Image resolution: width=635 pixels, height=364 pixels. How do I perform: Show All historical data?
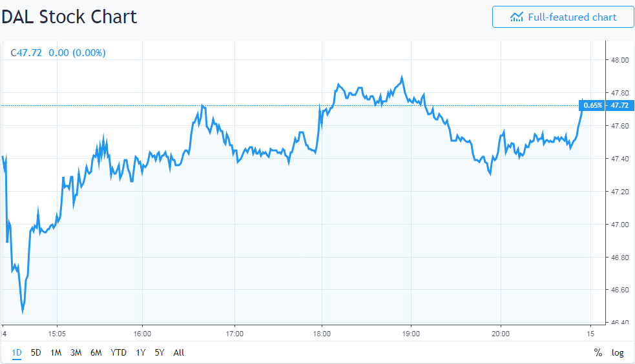click(179, 352)
